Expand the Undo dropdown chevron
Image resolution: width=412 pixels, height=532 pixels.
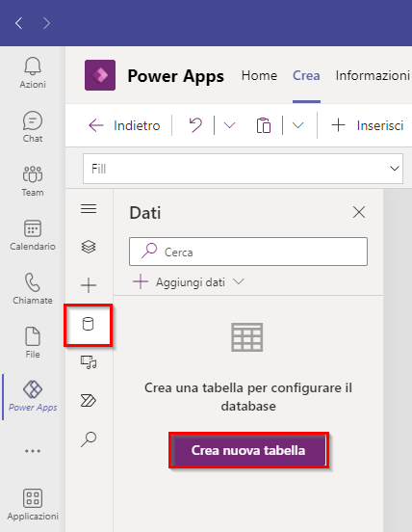tap(229, 125)
